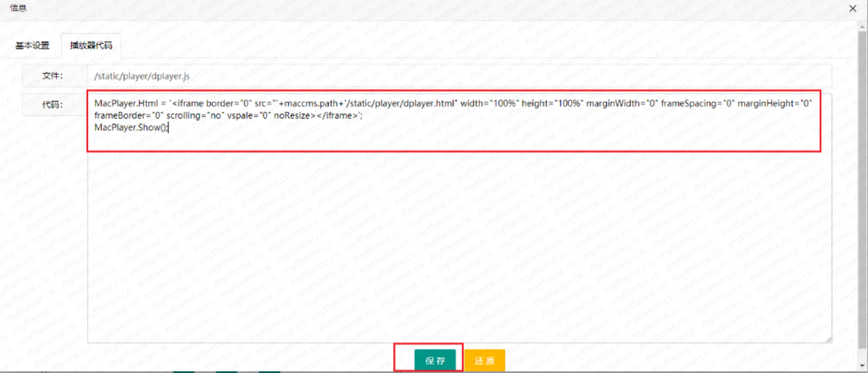Click the 保存 button

click(435, 361)
